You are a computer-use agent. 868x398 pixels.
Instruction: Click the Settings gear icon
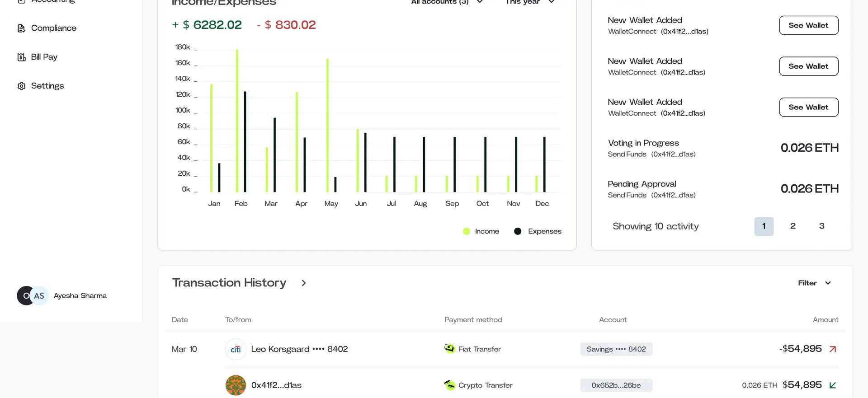(x=21, y=86)
